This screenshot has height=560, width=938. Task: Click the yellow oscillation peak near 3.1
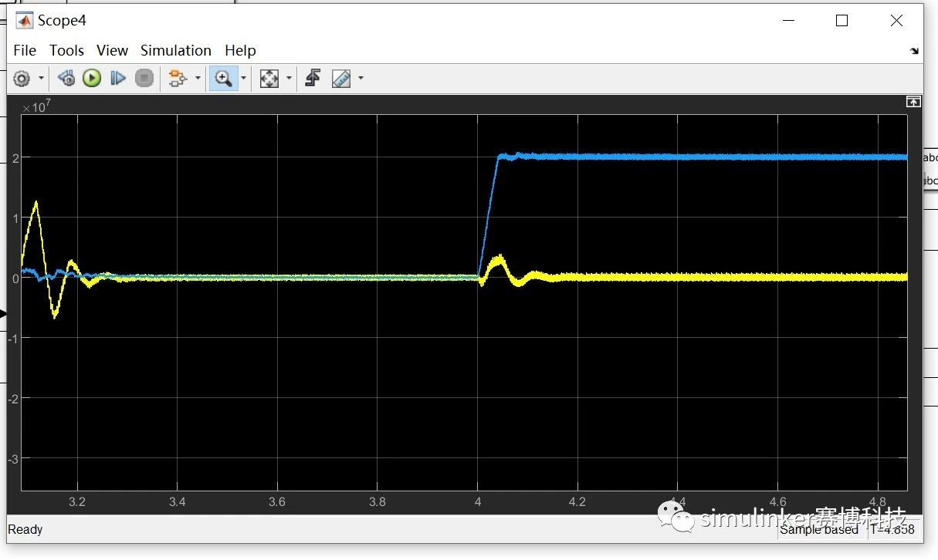pos(36,202)
